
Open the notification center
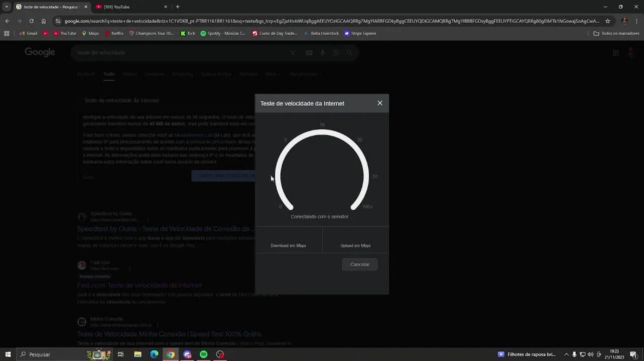click(x=633, y=354)
